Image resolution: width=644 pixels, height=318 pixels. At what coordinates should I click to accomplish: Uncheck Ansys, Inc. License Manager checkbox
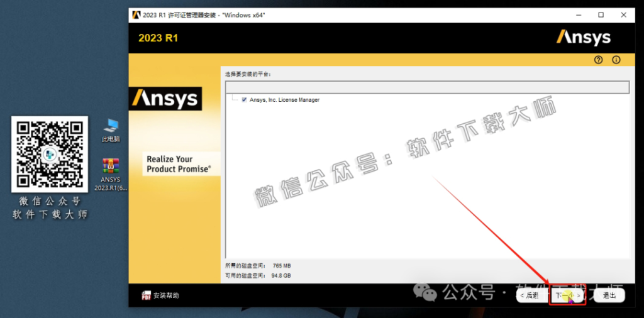click(245, 100)
